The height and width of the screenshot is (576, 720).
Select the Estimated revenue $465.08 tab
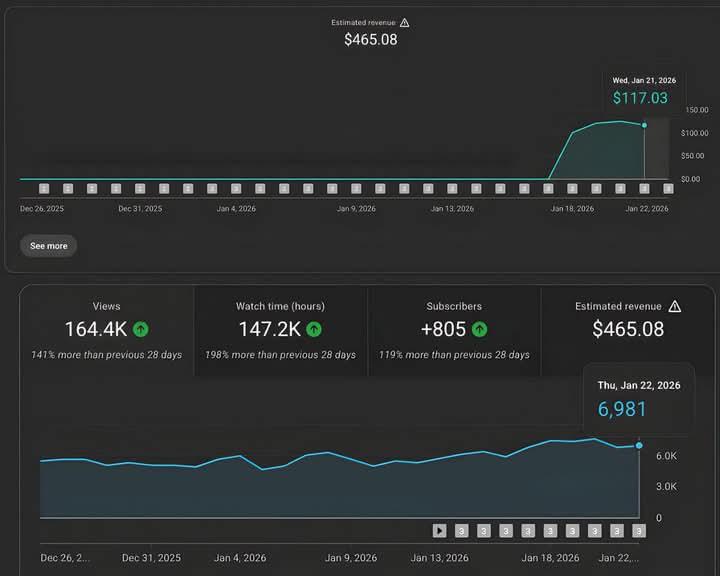(627, 331)
